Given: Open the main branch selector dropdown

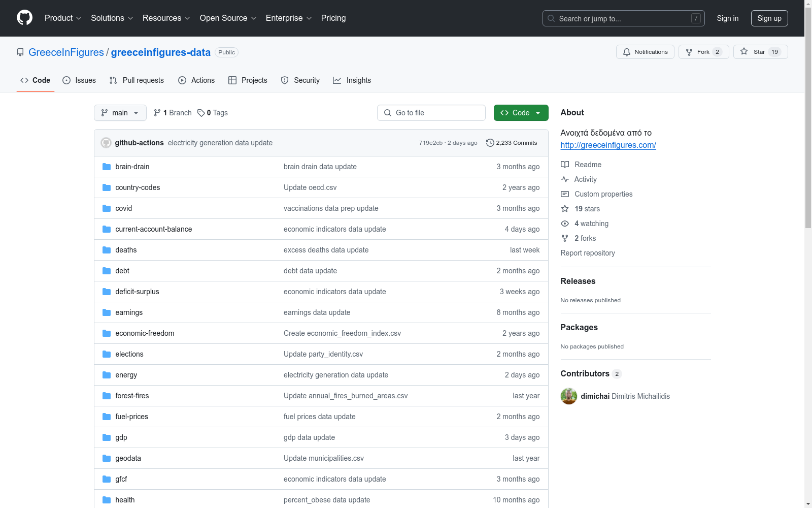Looking at the screenshot, I should pos(120,113).
